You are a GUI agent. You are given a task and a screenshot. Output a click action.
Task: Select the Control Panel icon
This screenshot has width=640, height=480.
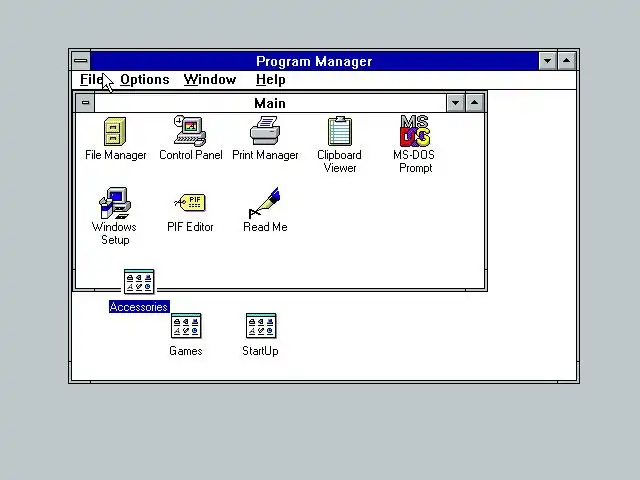click(190, 131)
